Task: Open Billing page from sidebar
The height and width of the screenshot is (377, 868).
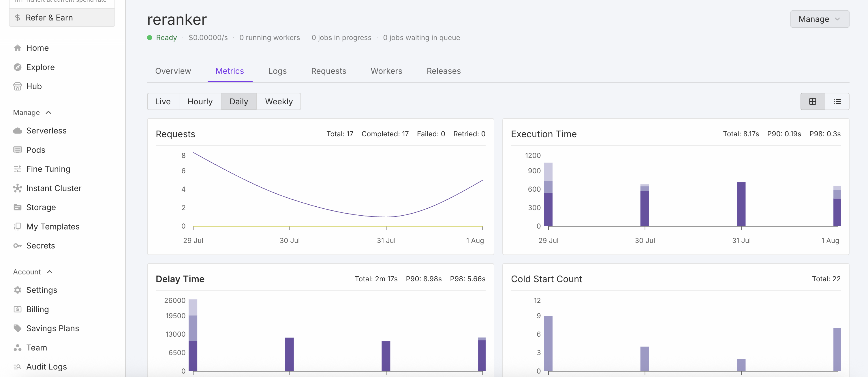Action: pos(37,309)
